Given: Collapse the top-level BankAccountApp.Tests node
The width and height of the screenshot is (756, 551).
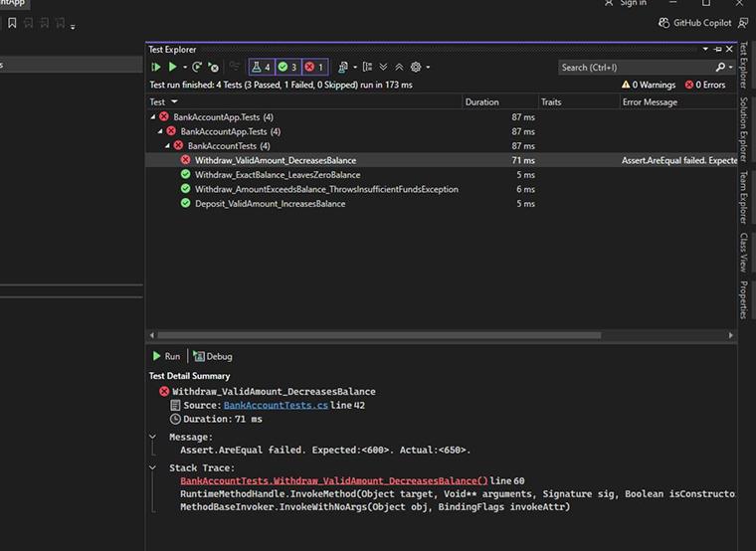Looking at the screenshot, I should (153, 116).
